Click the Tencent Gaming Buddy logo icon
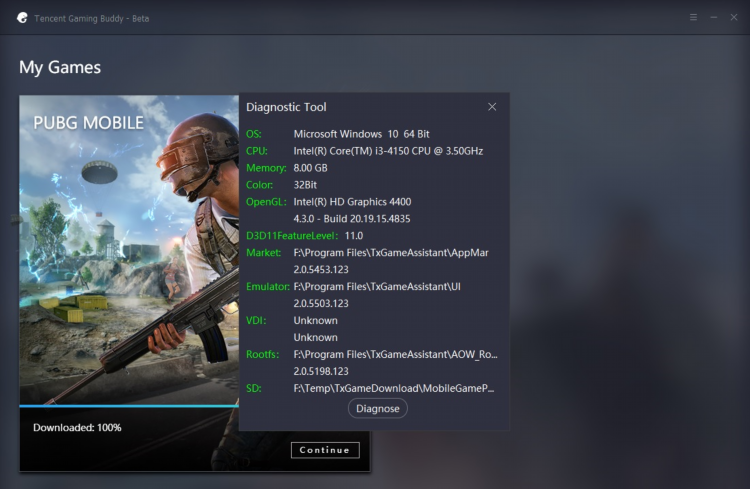Image resolution: width=750 pixels, height=489 pixels. [x=22, y=18]
